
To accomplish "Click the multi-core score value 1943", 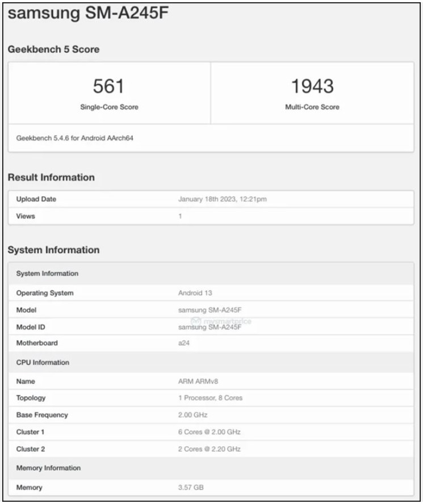I will pos(312,86).
